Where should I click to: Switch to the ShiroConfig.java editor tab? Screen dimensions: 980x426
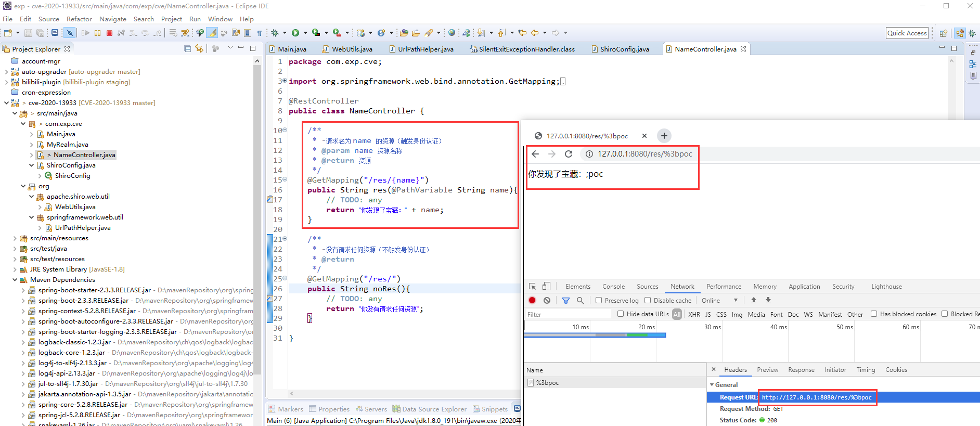pyautogui.click(x=624, y=49)
